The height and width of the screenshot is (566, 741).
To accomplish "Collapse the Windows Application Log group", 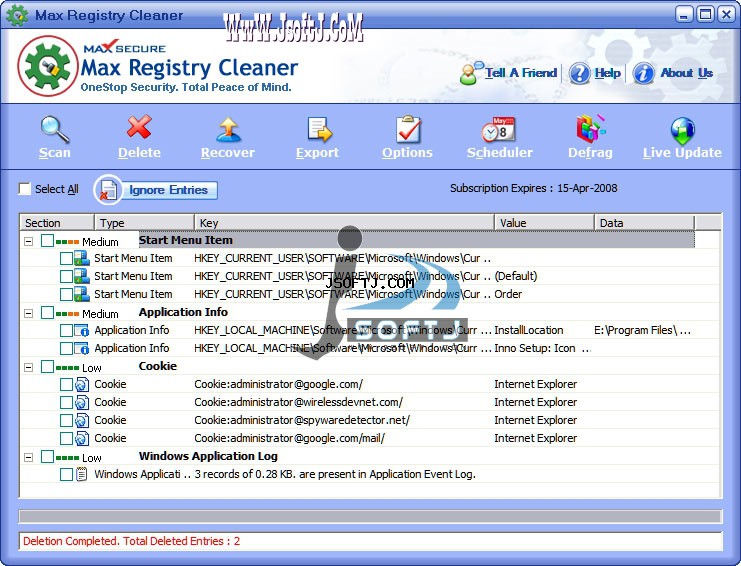I will (29, 457).
